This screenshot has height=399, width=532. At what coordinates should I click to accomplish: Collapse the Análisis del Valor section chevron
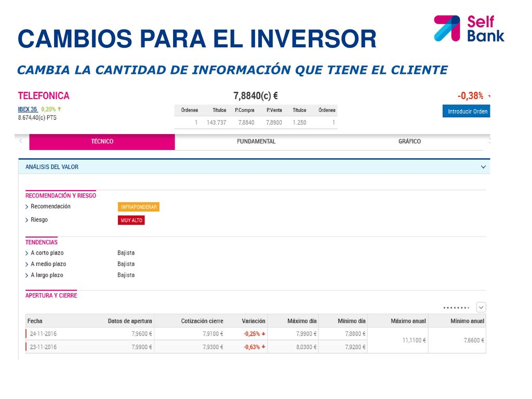[x=483, y=167]
